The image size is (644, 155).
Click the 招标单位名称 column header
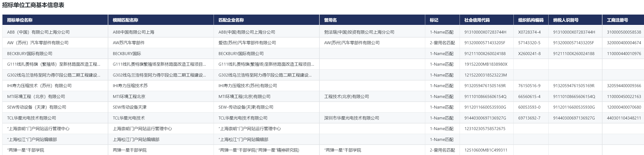(55, 20)
